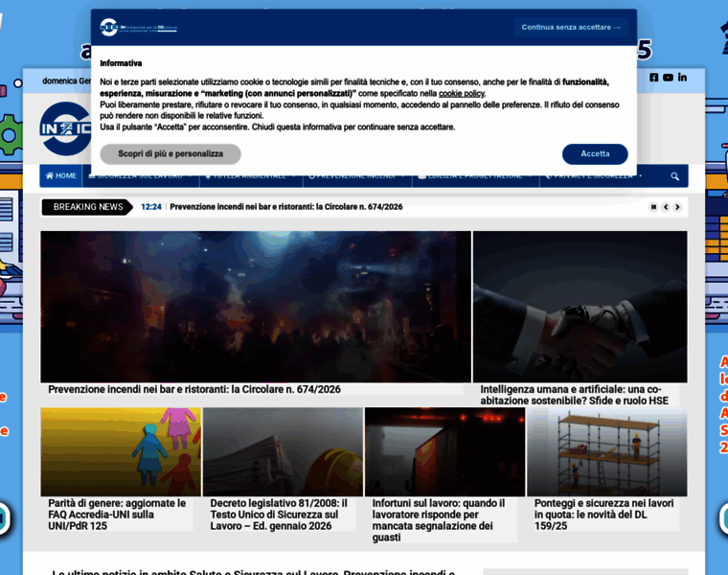Click Scopri di più e personalizza
The width and height of the screenshot is (728, 575).
point(171,154)
